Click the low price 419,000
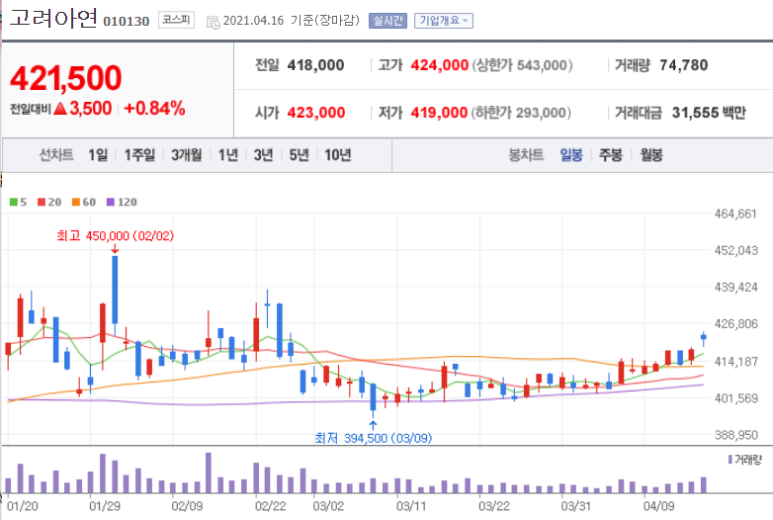Screen dimensions: 773x520 (439, 112)
